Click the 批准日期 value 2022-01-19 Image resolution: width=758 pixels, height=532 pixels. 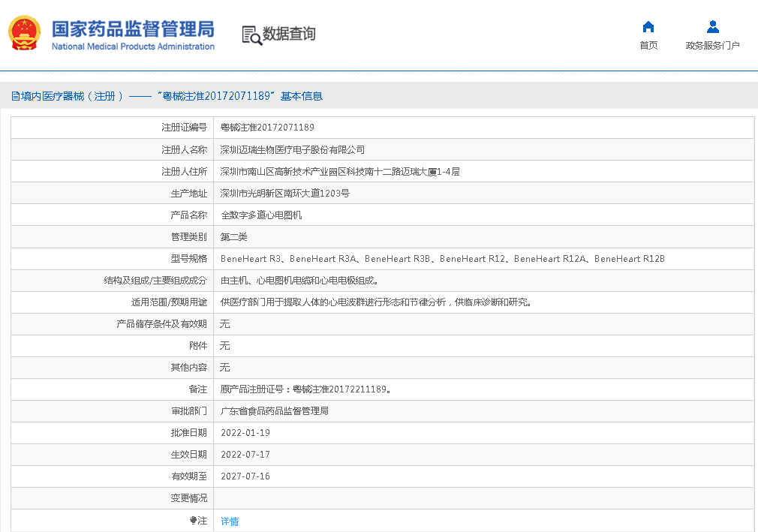245,433
